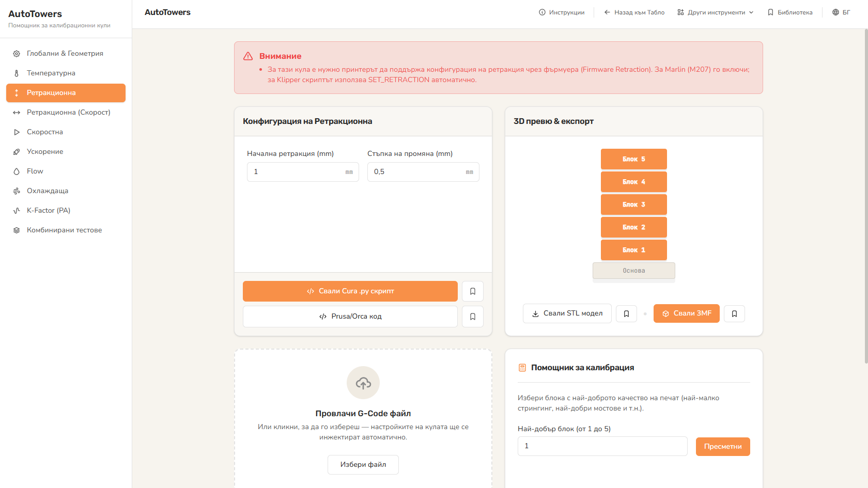
Task: Bookmark the Prusa/Orca code export
Action: click(472, 317)
